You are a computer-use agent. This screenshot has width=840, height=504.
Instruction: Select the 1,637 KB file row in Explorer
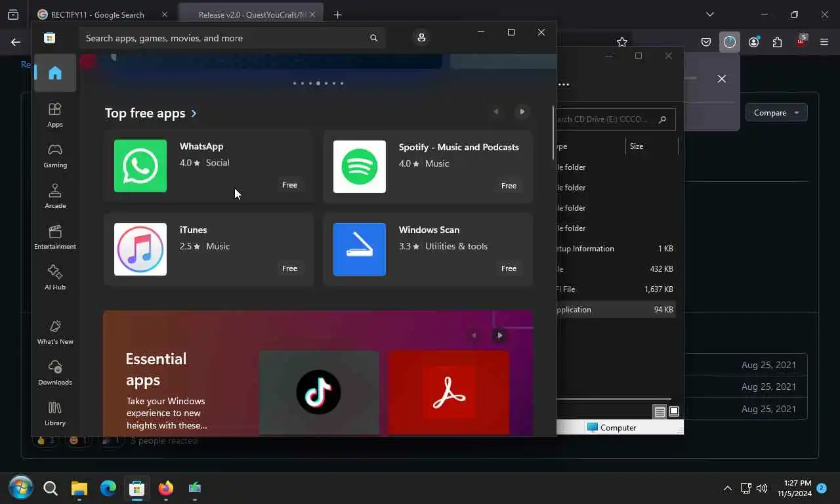615,289
